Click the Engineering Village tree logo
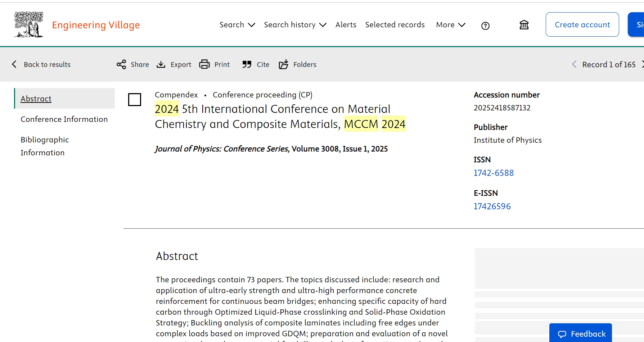Screen dimensions: 644x342 coord(28,24)
